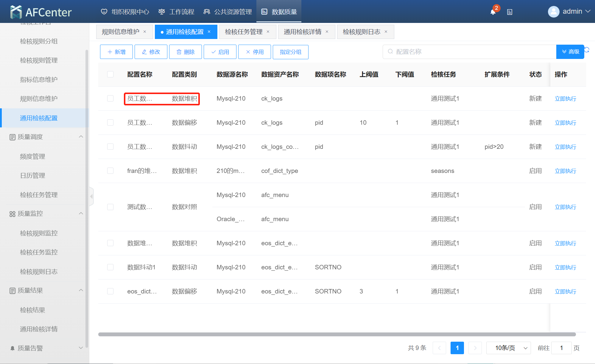Click the refresh icon beside 高级 button

(x=587, y=50)
